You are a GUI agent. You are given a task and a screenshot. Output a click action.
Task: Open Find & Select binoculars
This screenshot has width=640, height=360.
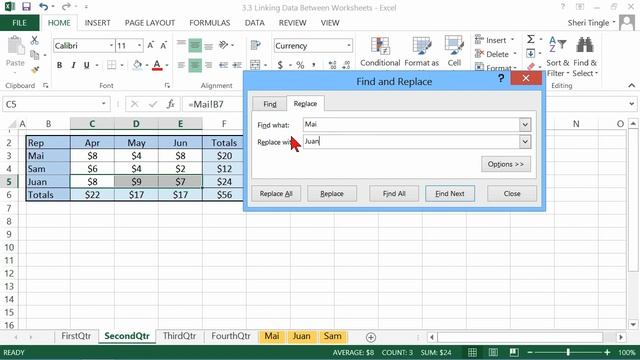(x=585, y=56)
